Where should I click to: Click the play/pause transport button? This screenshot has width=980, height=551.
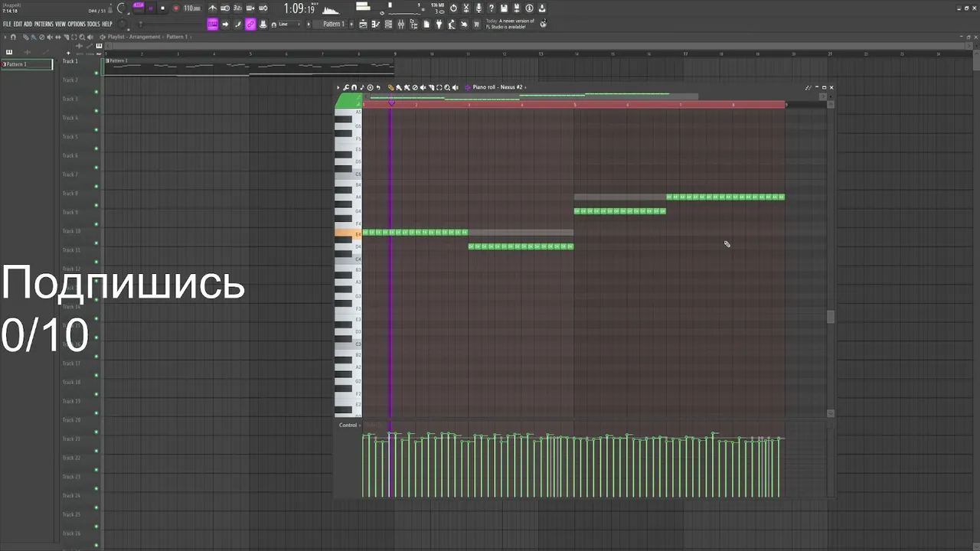click(151, 8)
